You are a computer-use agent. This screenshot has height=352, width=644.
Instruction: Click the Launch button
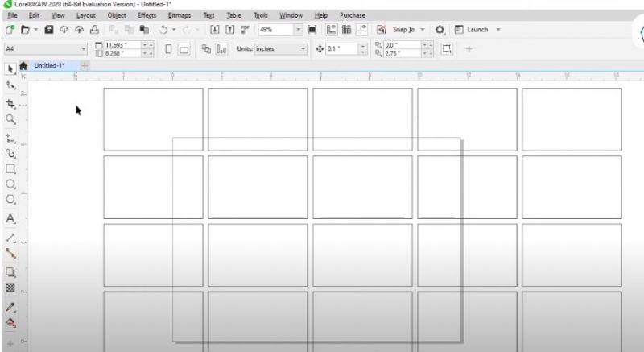[477, 30]
